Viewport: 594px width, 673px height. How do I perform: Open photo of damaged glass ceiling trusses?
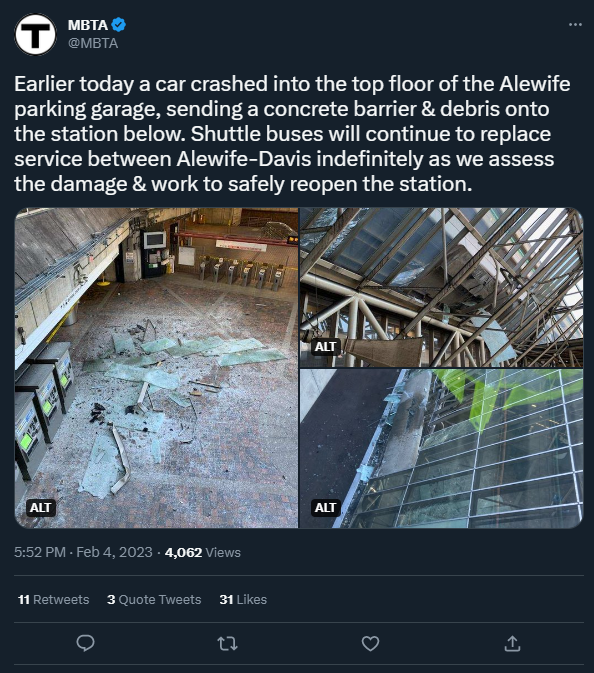[441, 288]
